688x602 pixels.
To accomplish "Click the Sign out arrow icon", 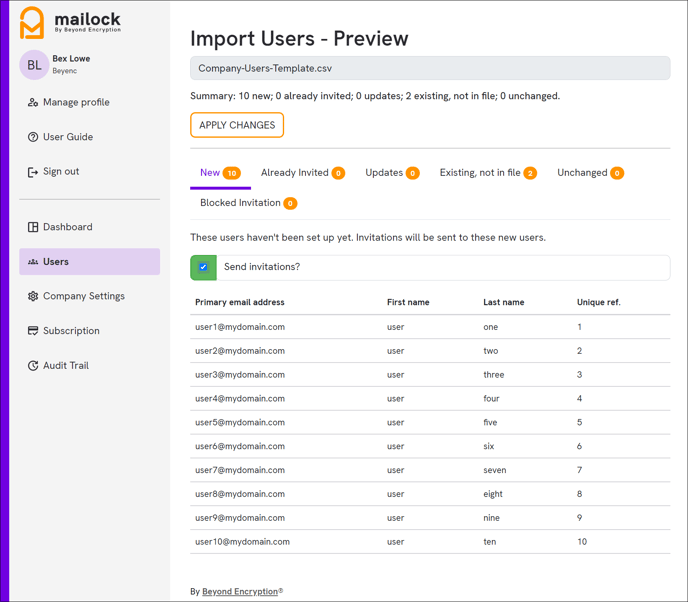I will point(33,172).
